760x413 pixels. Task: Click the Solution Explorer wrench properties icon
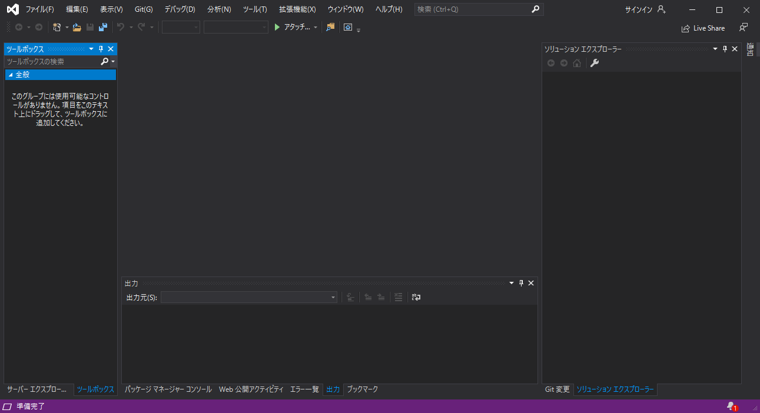594,63
